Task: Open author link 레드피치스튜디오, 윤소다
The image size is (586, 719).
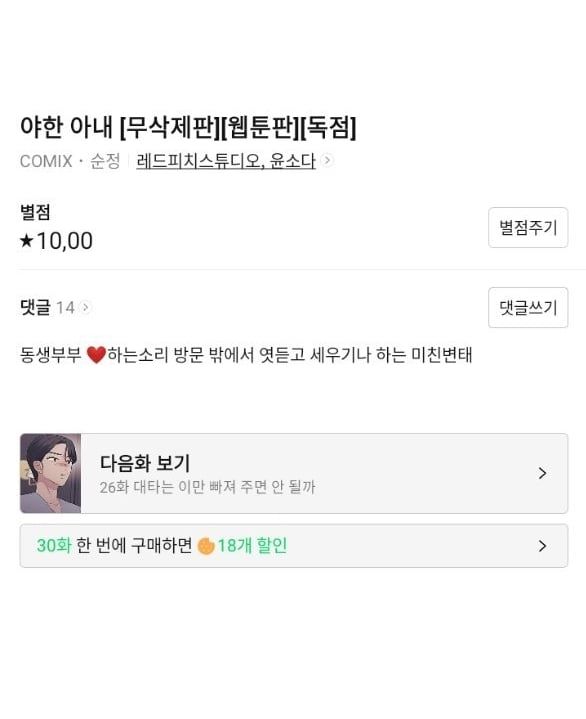Action: tap(226, 161)
